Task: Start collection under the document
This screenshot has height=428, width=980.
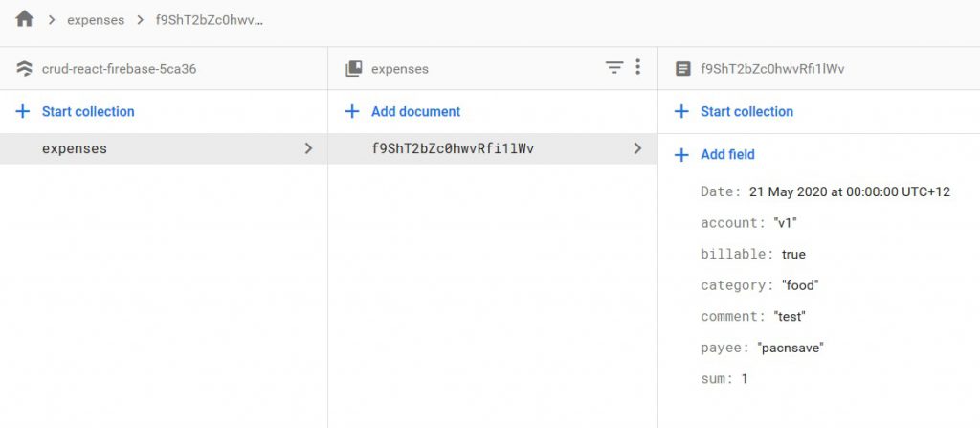Action: pos(746,112)
